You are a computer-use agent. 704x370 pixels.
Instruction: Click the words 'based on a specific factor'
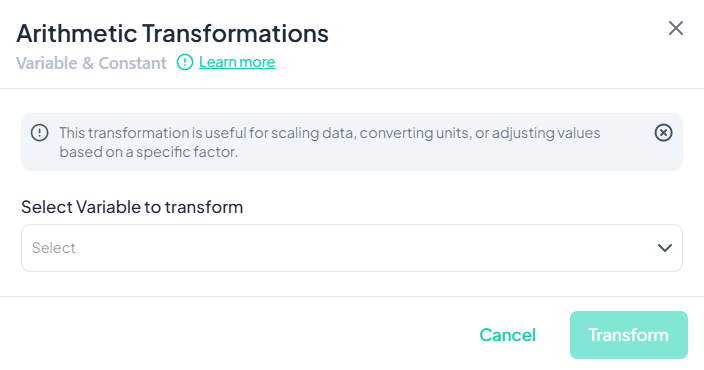point(149,152)
